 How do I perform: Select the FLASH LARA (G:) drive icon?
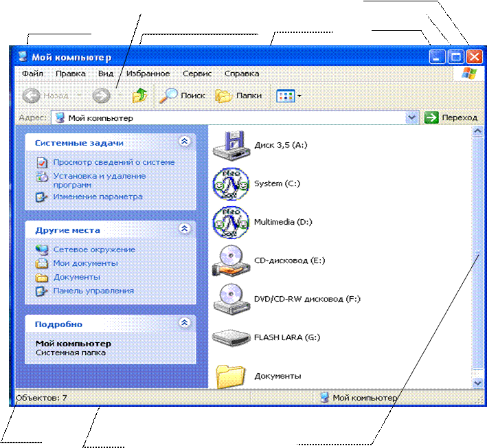(x=231, y=337)
